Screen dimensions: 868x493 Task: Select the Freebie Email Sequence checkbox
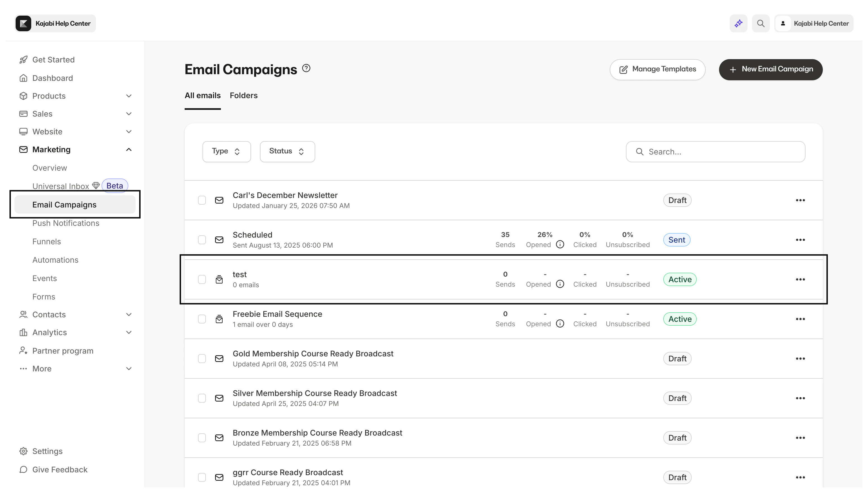click(202, 319)
